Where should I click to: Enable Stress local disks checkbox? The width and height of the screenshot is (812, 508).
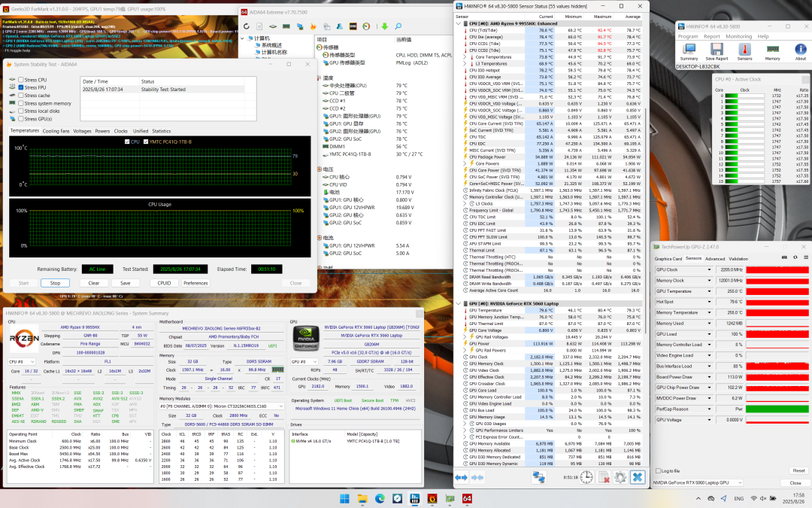pyautogui.click(x=21, y=111)
